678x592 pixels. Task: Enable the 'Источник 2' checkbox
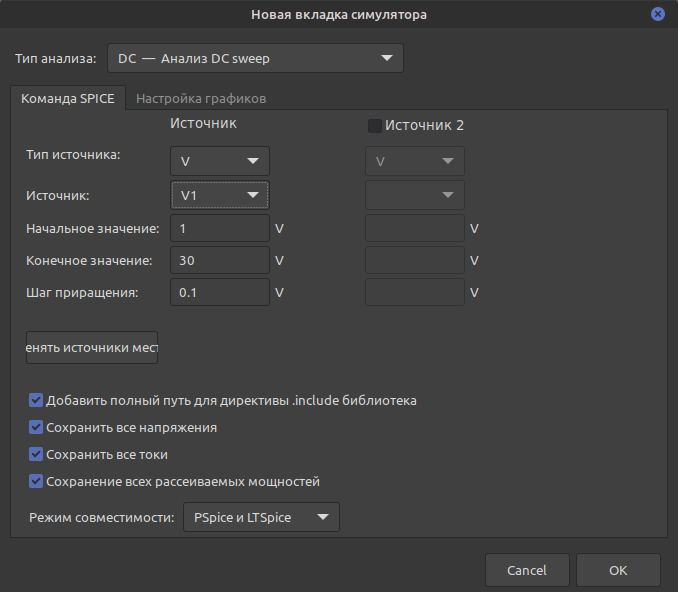click(x=375, y=126)
